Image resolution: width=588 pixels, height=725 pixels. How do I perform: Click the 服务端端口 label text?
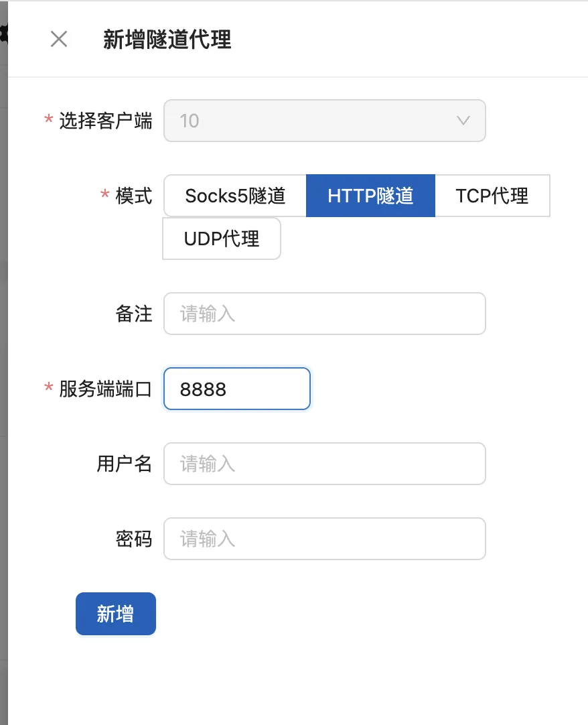pos(105,389)
